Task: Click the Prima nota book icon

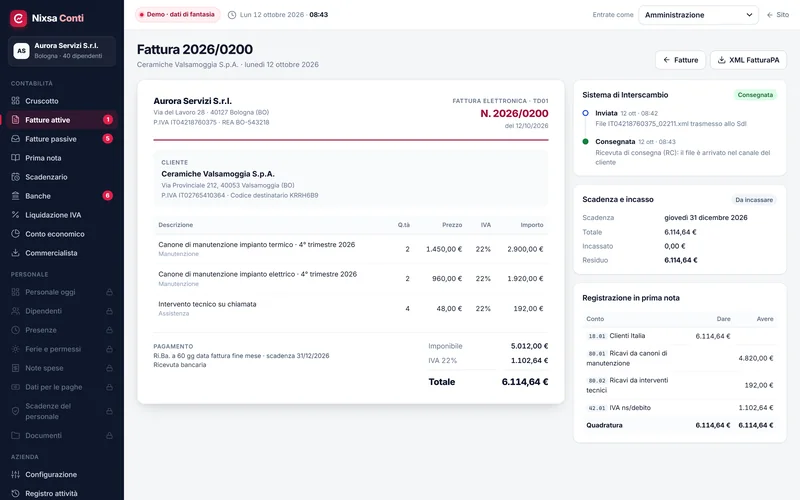Action: (16, 158)
